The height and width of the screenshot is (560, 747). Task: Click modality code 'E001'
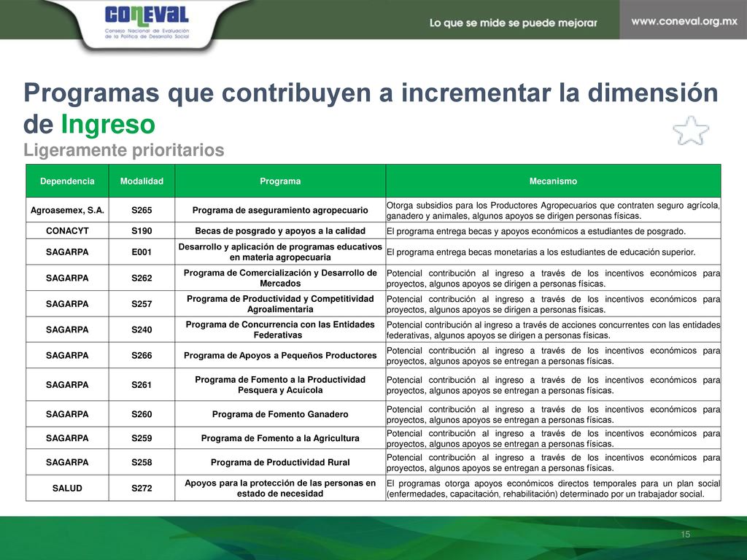(142, 252)
